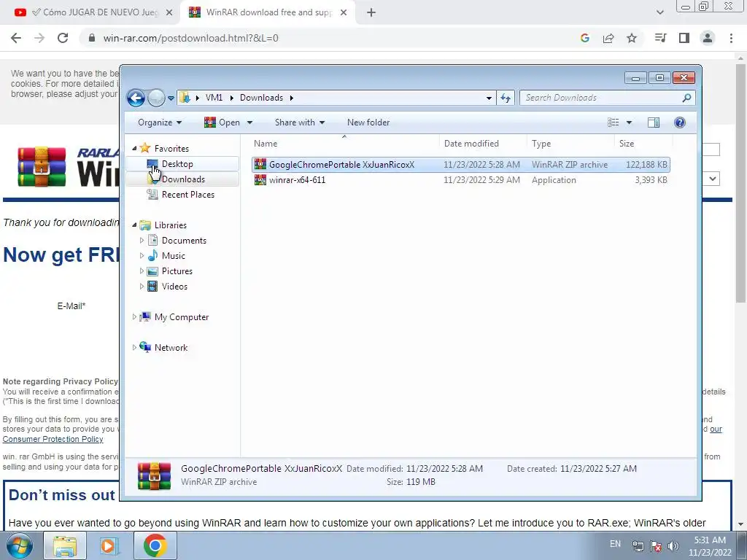The image size is (747, 560).
Task: Launch Windows Media Player from taskbar
Action: coord(109,545)
